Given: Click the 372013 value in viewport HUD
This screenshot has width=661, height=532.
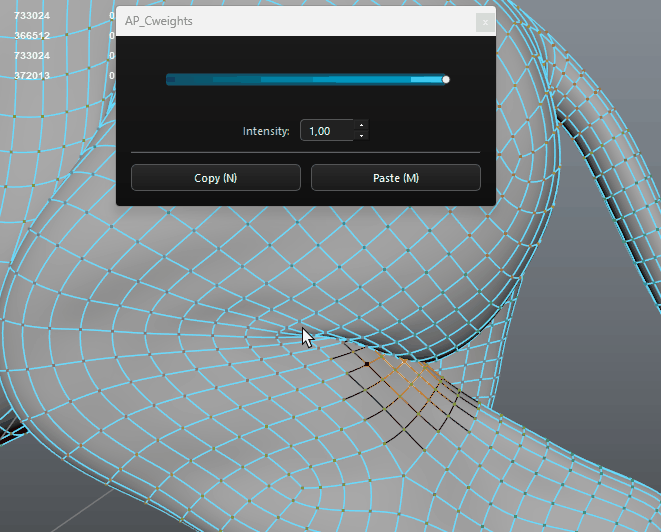Looking at the screenshot, I should pyautogui.click(x=32, y=75).
